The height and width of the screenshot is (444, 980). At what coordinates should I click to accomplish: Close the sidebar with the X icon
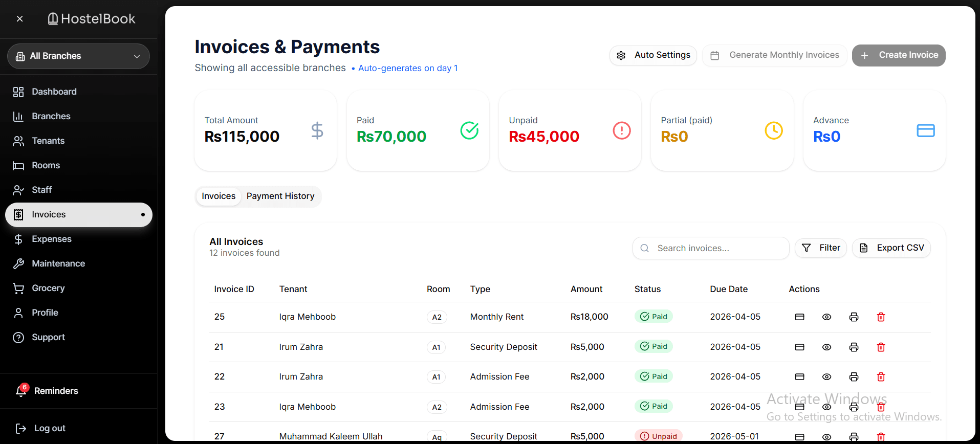click(19, 19)
